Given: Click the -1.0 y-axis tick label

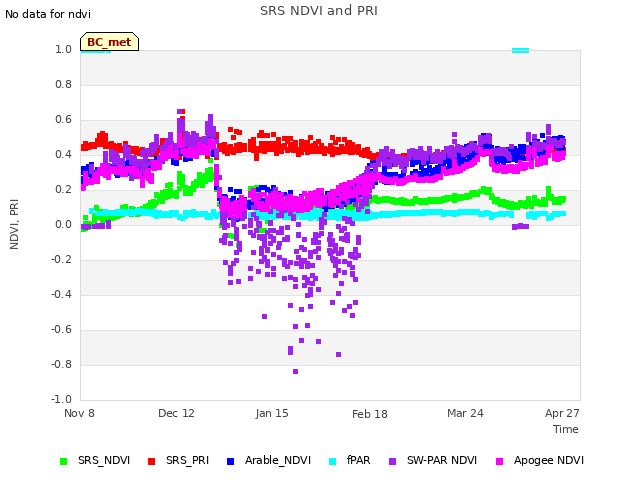Looking at the screenshot, I should [61, 399].
